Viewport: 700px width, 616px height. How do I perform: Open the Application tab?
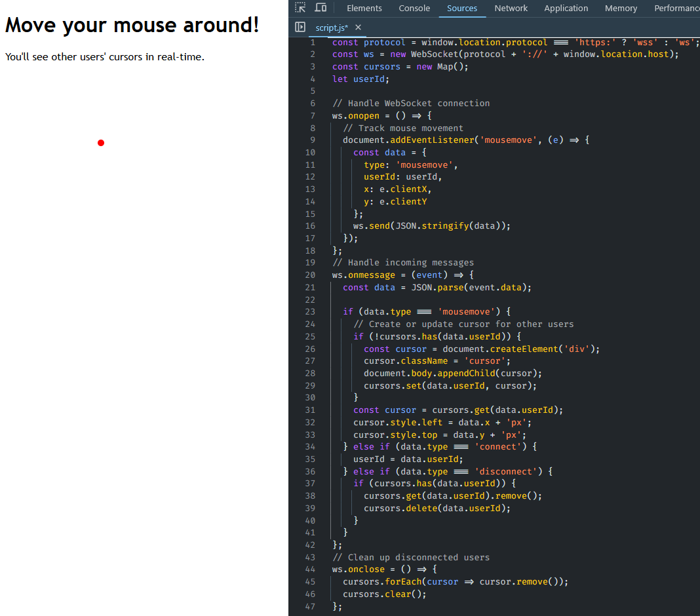point(566,8)
